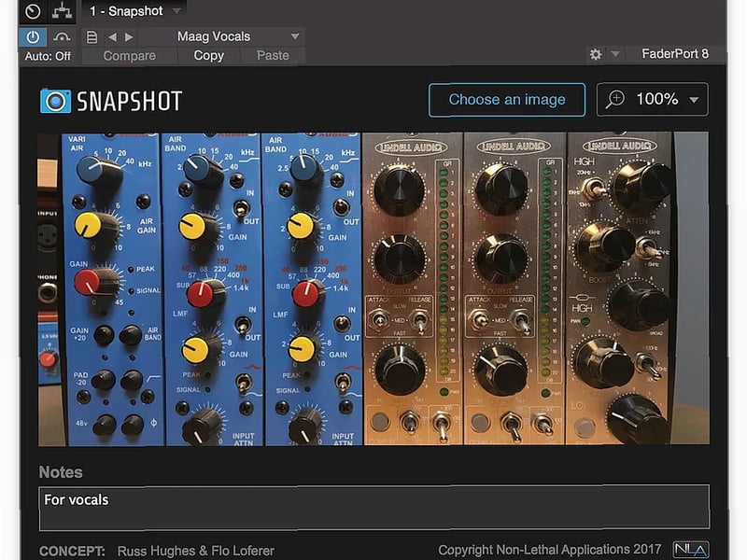Viewport: 747px width, 560px height.
Task: Toggle the blue plugin power button
Action: coord(33,35)
